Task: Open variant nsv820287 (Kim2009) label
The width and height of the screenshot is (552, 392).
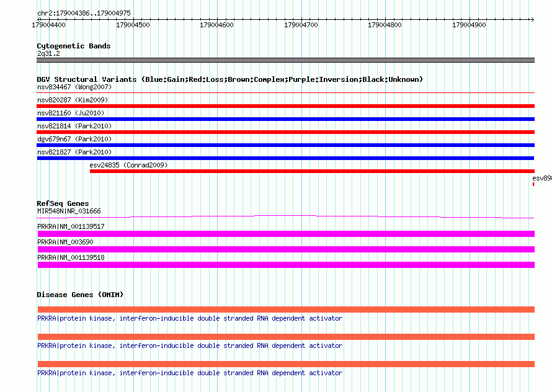Action: tap(73, 100)
